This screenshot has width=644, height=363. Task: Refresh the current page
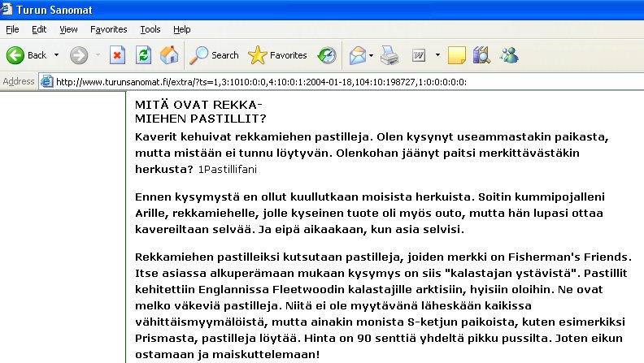(143, 55)
